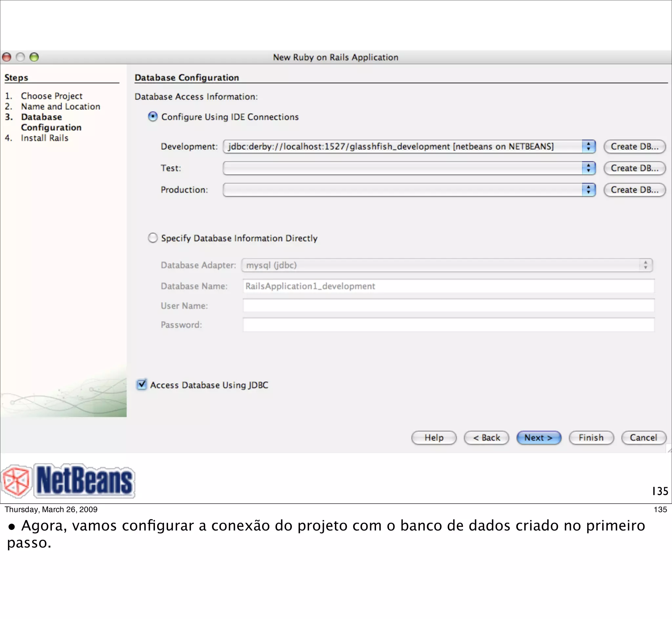Click the Finish button

click(591, 437)
